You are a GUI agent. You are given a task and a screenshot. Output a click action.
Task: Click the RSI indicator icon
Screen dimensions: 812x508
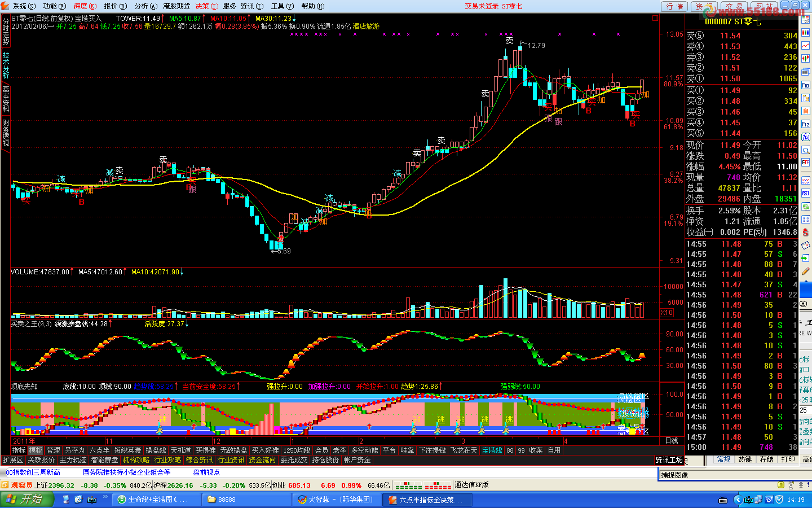coord(806,194)
